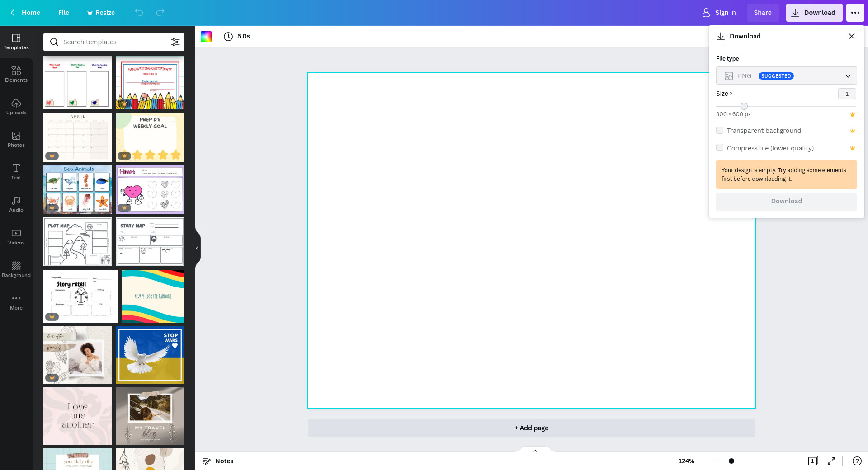Viewport: 868px width, 470px height.
Task: Open the Templates sidebar tab
Action: point(16,42)
